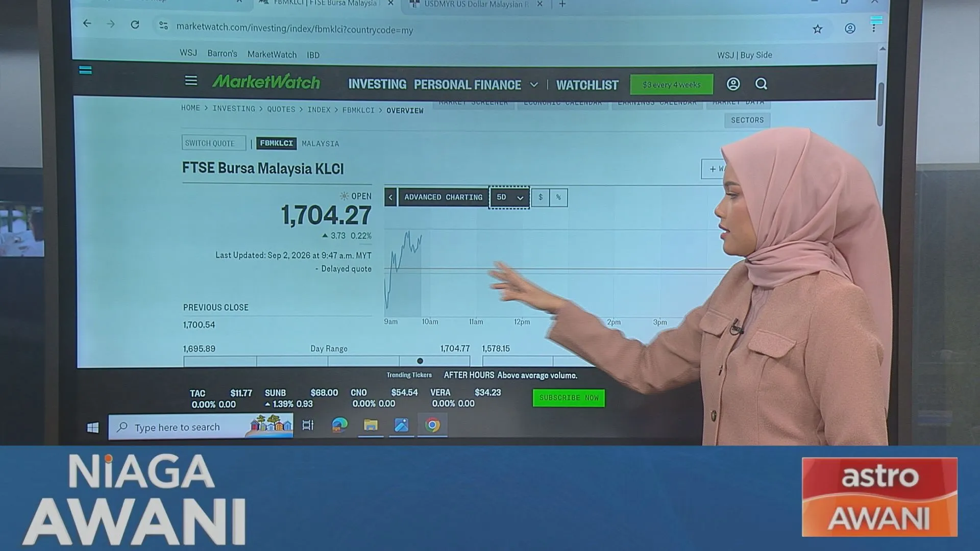Open the Chrome three-dot menu
The height and width of the screenshot is (551, 980).
[x=874, y=28]
